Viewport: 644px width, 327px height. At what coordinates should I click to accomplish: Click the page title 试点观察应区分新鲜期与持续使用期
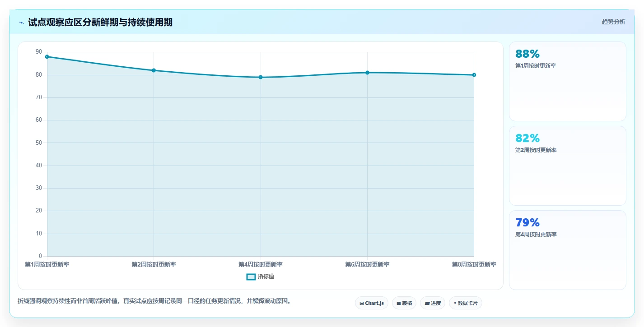[100, 22]
